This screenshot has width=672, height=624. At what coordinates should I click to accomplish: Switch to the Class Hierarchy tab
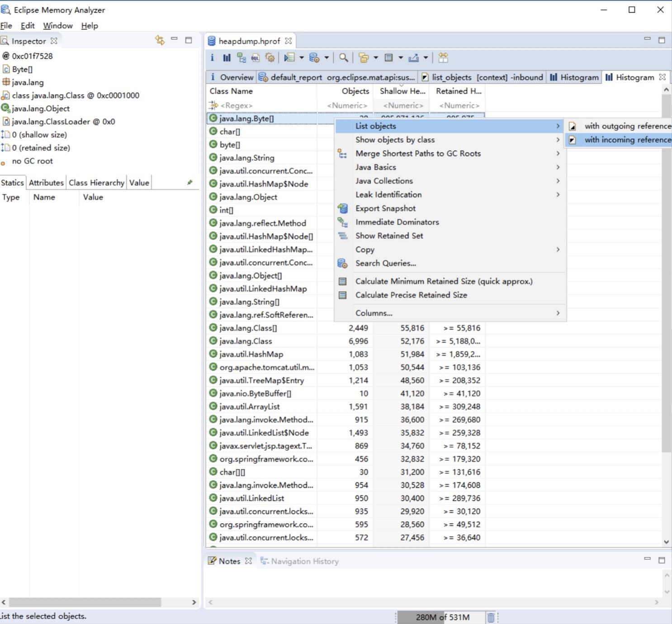96,183
